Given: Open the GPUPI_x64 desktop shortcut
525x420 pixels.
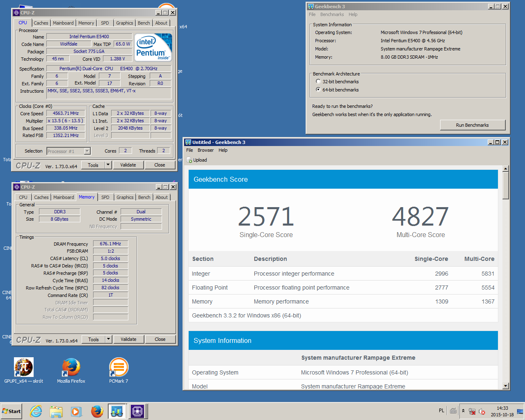Looking at the screenshot, I should (23, 370).
